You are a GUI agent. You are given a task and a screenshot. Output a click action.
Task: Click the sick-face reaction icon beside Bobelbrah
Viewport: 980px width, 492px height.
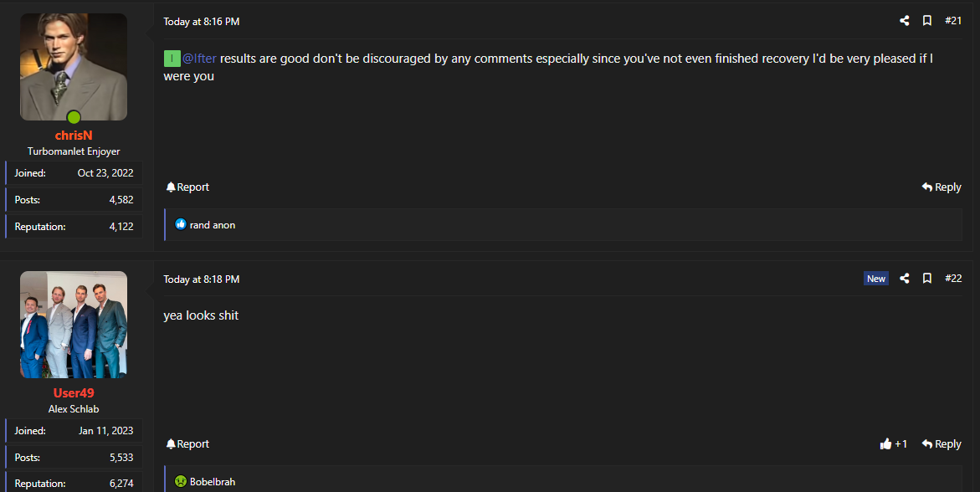[180, 482]
